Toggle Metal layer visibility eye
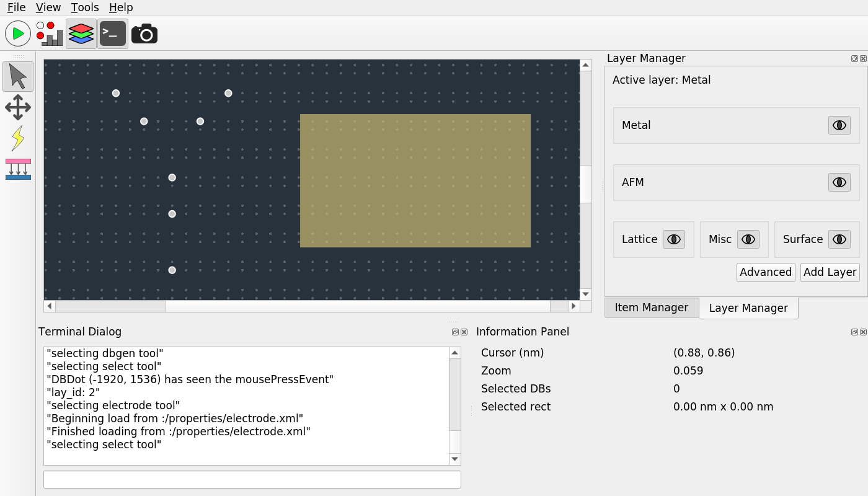 click(839, 125)
